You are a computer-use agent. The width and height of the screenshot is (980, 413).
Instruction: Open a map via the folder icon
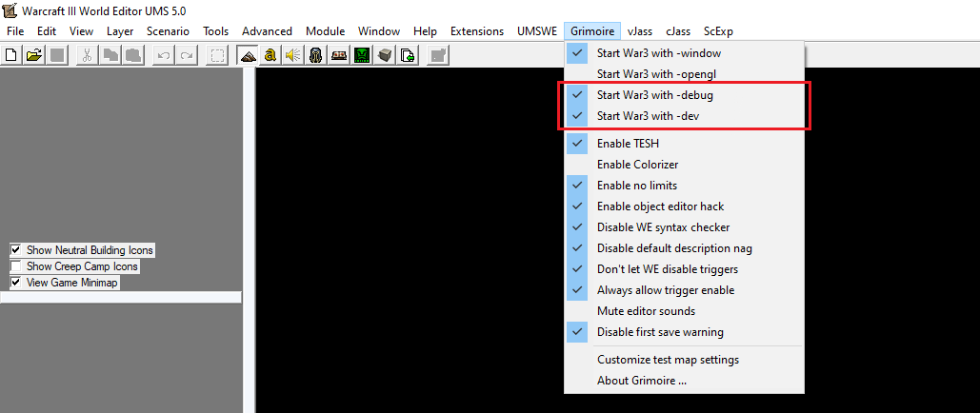[x=34, y=55]
